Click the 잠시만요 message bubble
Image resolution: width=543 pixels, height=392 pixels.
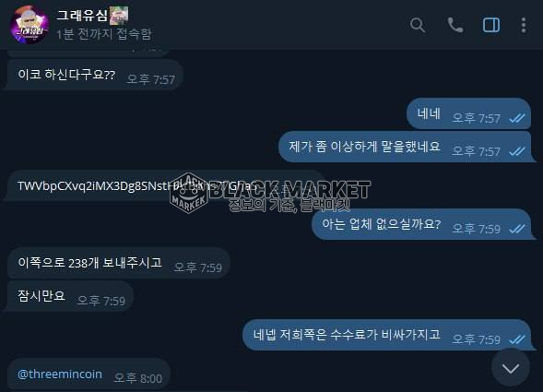pos(70,296)
